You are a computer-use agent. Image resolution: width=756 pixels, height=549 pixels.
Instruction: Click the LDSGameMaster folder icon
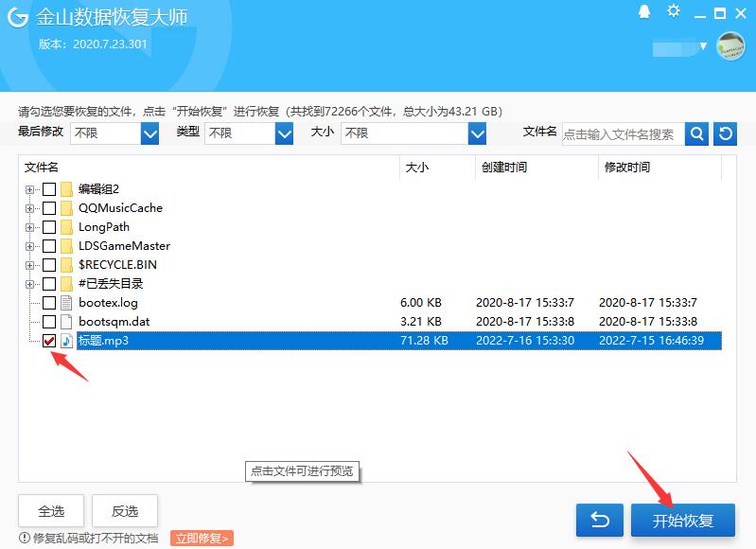click(x=66, y=246)
